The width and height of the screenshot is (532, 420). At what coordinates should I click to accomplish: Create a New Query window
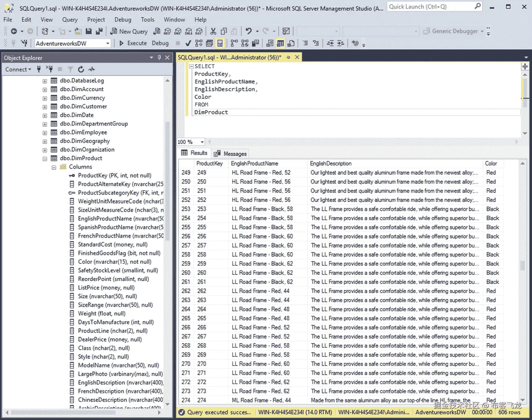[129, 31]
